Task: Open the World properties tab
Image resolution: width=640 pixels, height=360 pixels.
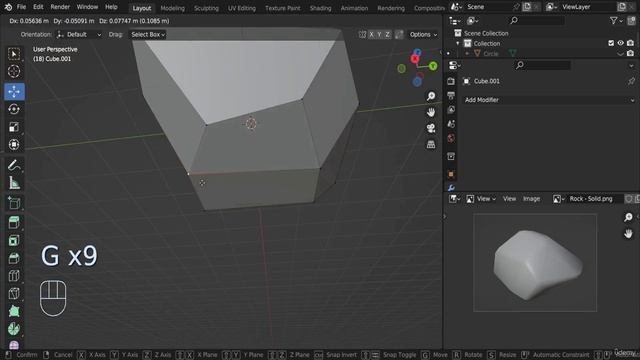Action: [x=451, y=138]
